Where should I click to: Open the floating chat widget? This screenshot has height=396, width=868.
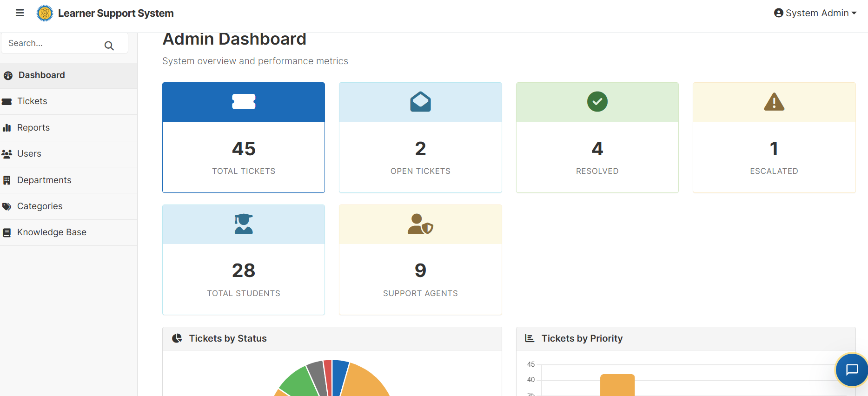click(851, 370)
